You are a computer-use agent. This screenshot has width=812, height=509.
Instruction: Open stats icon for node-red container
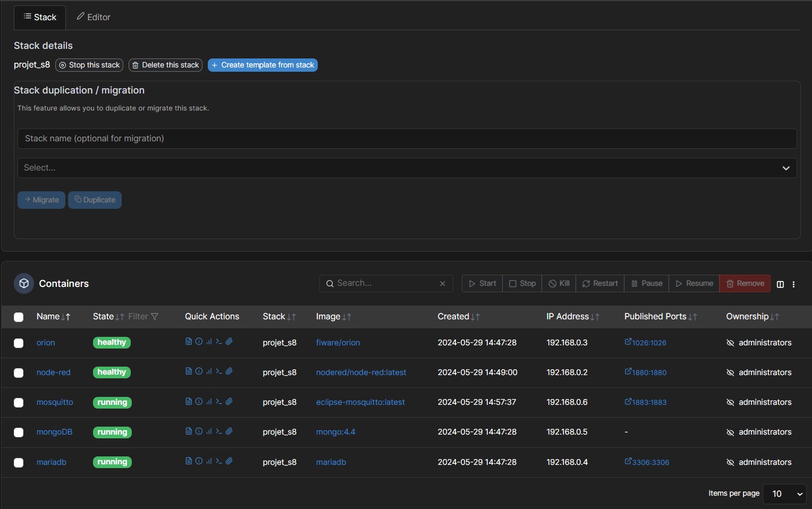209,371
